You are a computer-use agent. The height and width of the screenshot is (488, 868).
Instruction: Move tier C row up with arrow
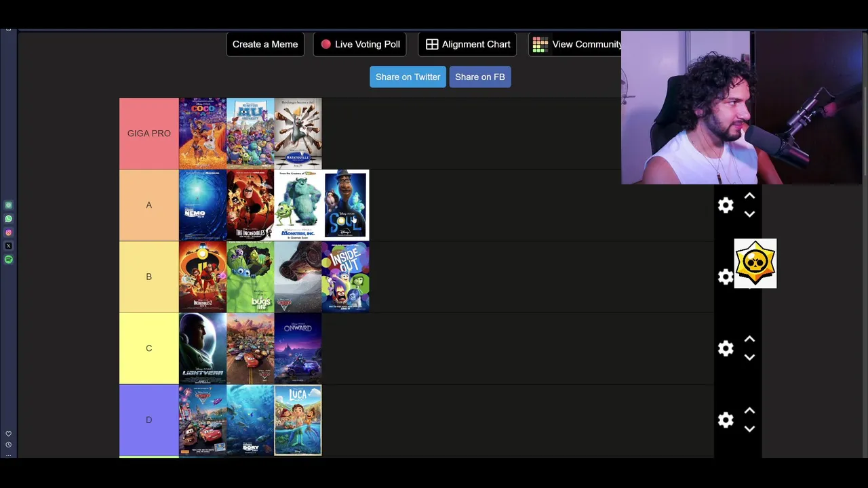pyautogui.click(x=749, y=340)
